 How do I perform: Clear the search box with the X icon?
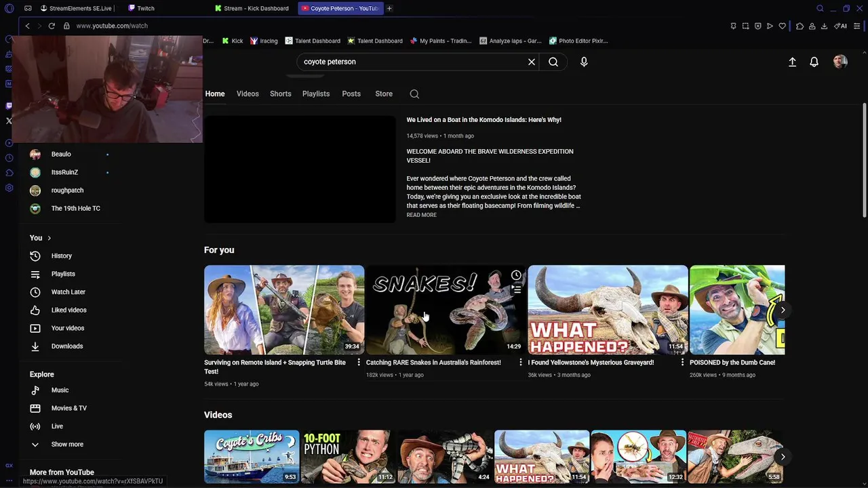pyautogui.click(x=532, y=62)
